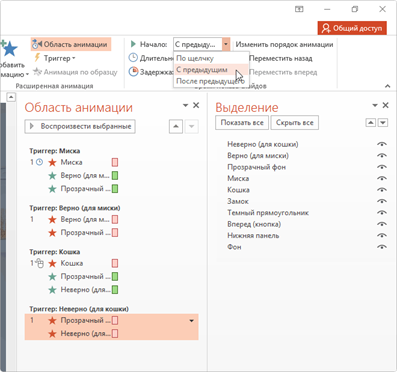The image size is (397, 372).
Task: Select Вперед (кнопка) in Выделение list
Action: (254, 224)
